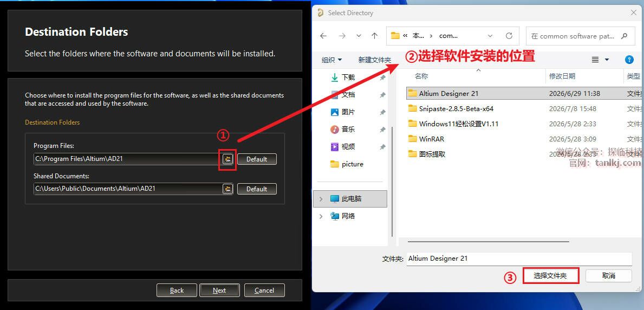644x310 pixels.
Task: Navigate back in Select Directory dialog
Action: pos(323,36)
